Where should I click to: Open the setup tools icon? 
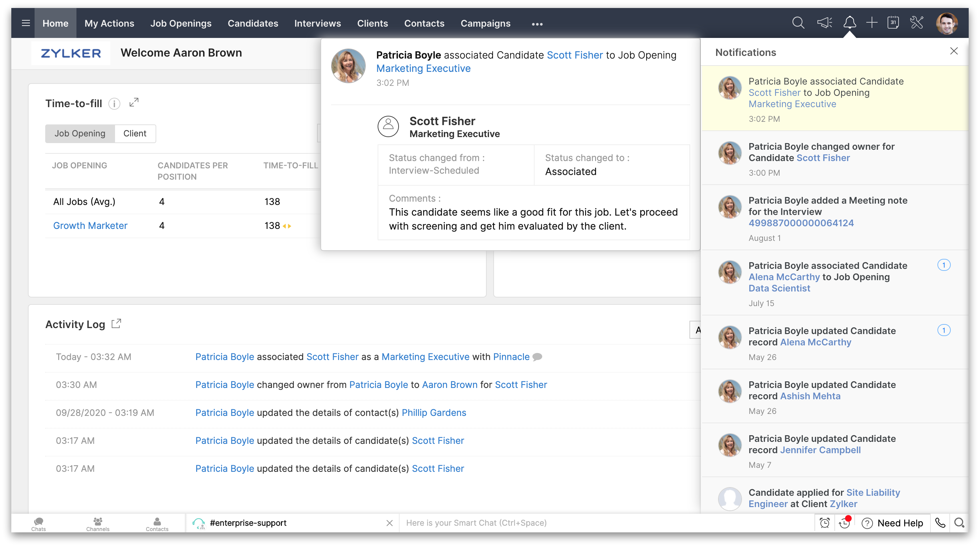[x=917, y=23]
